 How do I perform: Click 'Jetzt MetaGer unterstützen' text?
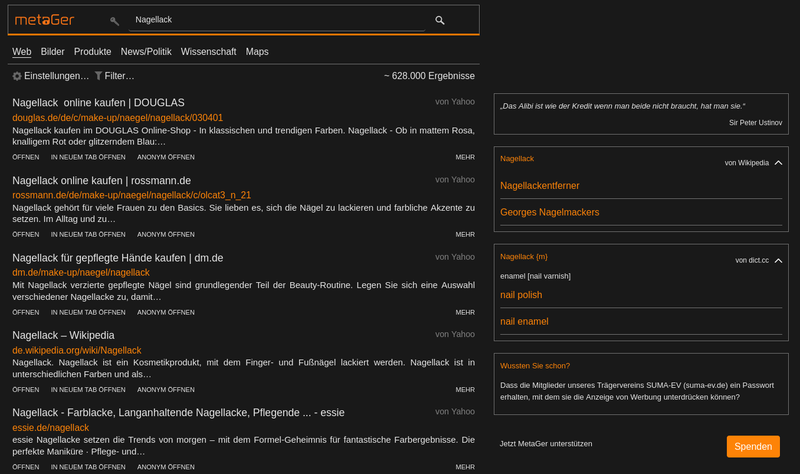click(546, 444)
